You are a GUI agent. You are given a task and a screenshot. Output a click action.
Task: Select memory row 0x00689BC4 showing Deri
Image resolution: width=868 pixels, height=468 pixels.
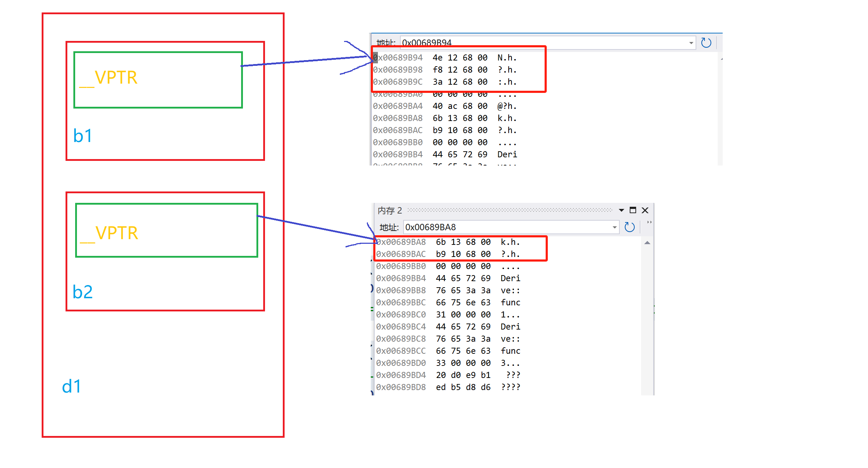click(x=448, y=327)
